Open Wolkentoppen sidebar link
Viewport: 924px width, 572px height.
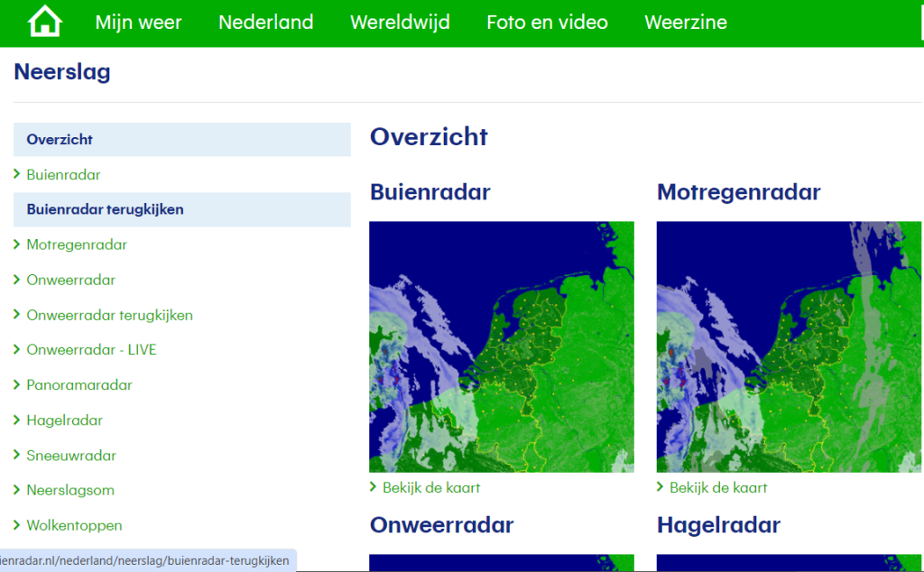[74, 525]
